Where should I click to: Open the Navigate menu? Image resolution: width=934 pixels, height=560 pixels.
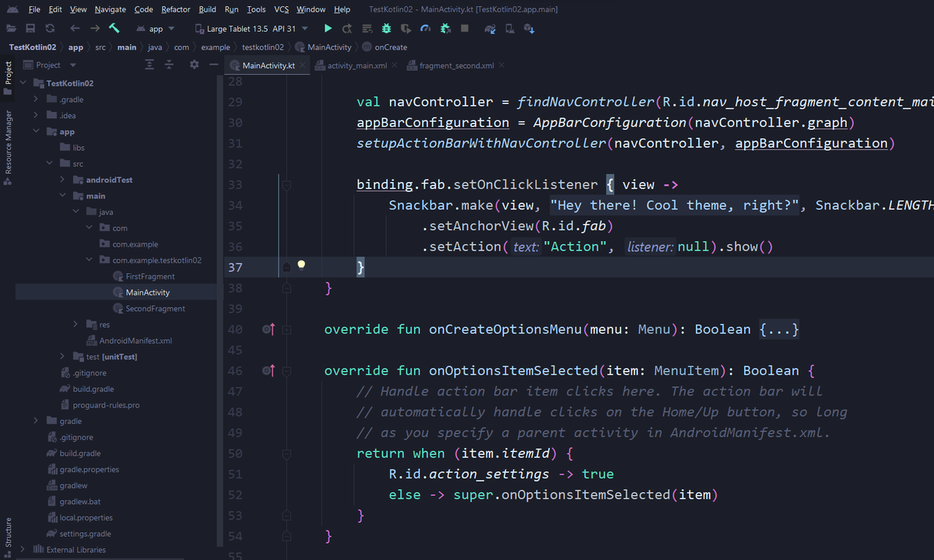pos(111,9)
